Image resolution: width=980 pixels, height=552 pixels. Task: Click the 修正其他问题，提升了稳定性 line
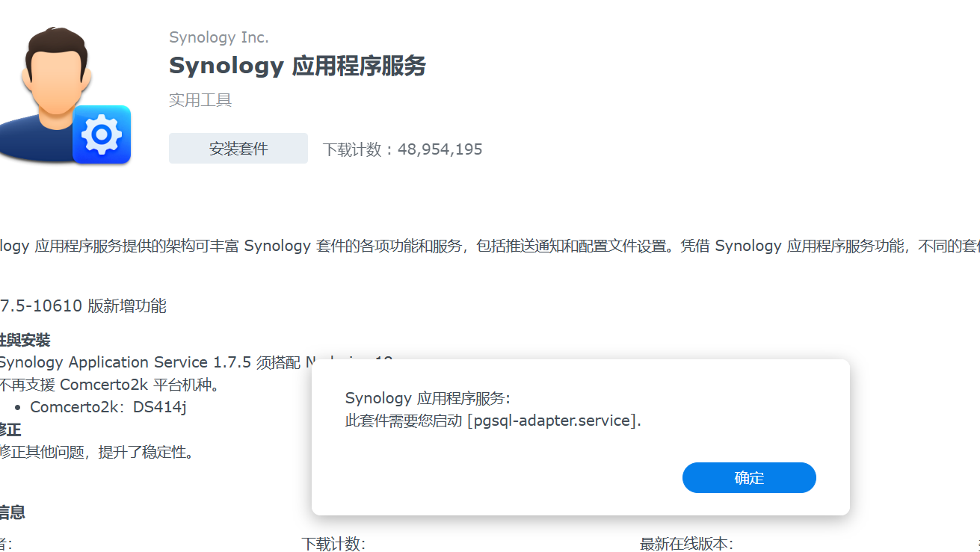tap(97, 452)
